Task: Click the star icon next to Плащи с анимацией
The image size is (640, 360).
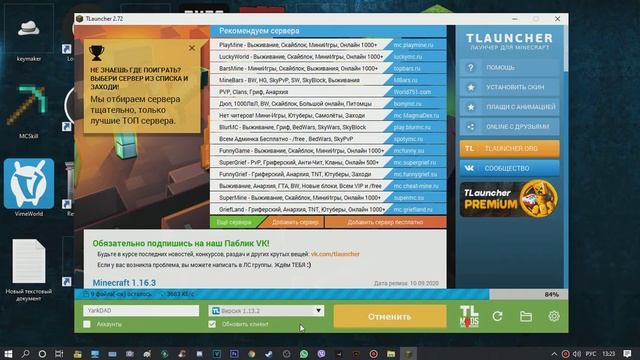Action: click(x=471, y=107)
